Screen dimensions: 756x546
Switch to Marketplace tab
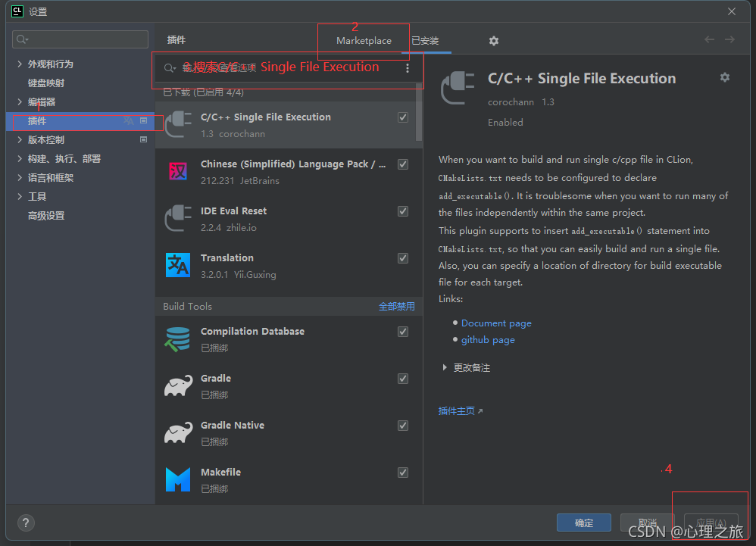[x=364, y=40]
